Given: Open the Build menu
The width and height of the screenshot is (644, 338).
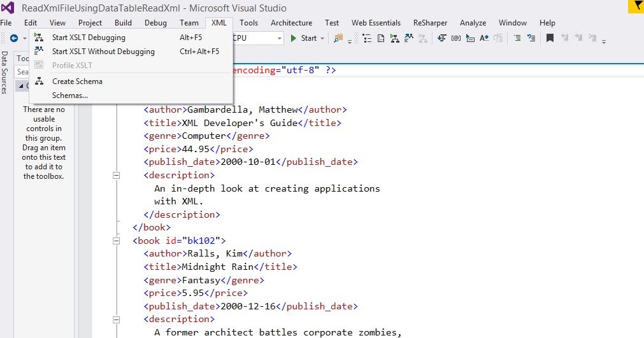Looking at the screenshot, I should click(x=123, y=23).
